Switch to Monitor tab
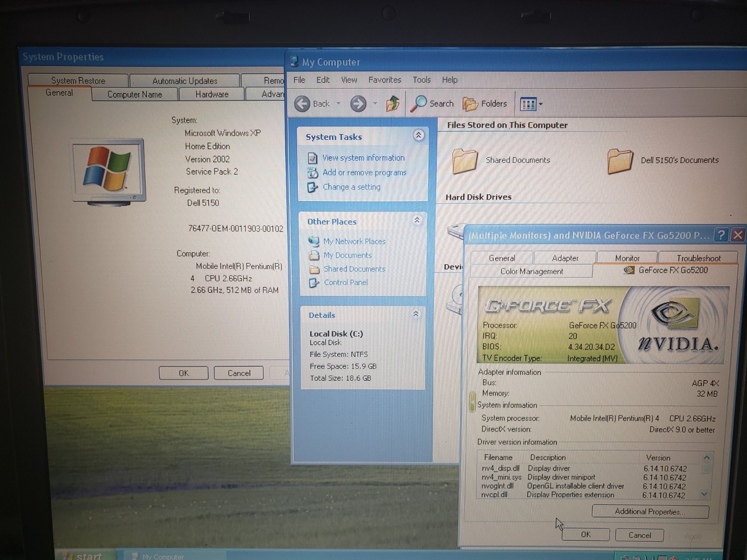 [627, 258]
